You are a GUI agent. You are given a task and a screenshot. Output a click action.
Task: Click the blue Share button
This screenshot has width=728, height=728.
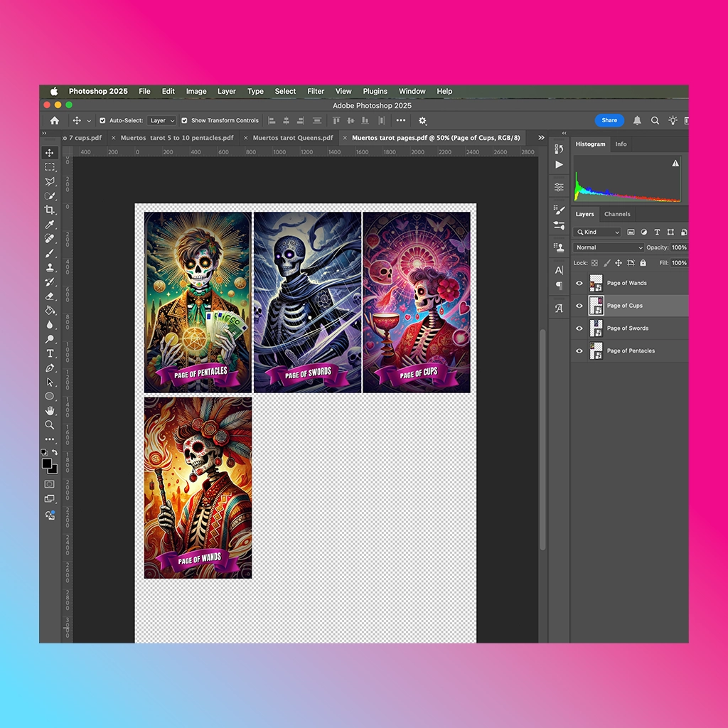[x=609, y=120]
